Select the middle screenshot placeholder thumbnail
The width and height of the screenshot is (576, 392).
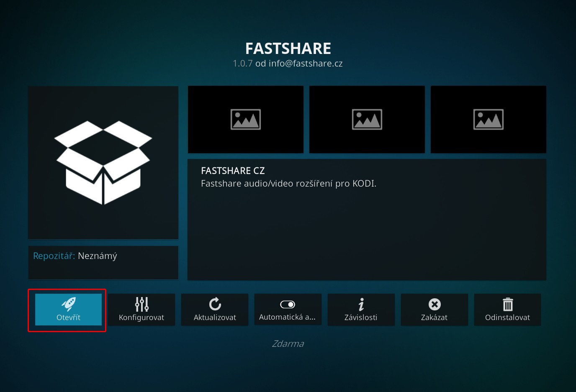367,119
